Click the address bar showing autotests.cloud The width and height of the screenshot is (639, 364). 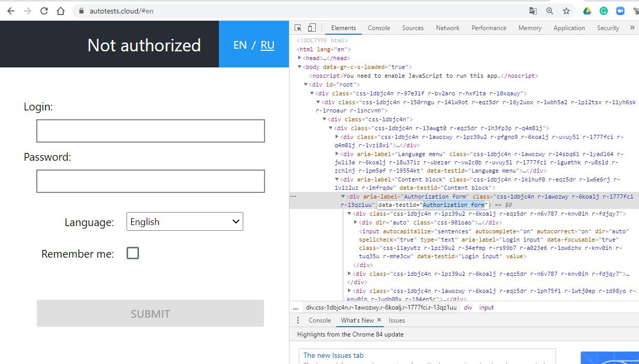[120, 11]
